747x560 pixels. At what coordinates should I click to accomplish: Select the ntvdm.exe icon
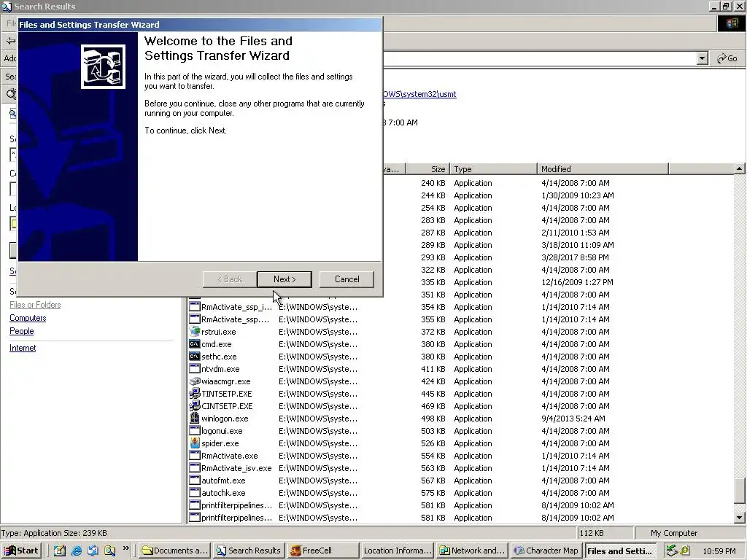pos(194,369)
